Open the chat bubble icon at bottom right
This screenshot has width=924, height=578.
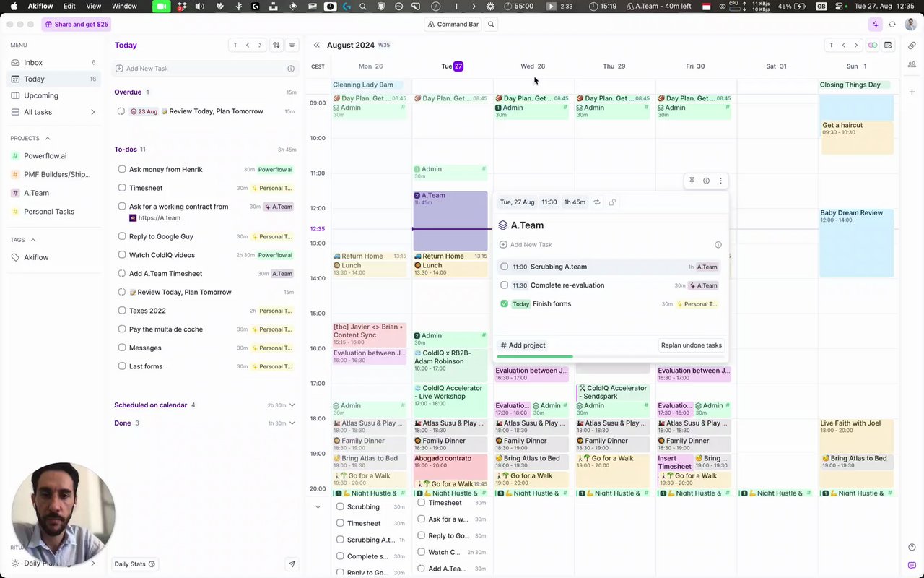(x=912, y=565)
